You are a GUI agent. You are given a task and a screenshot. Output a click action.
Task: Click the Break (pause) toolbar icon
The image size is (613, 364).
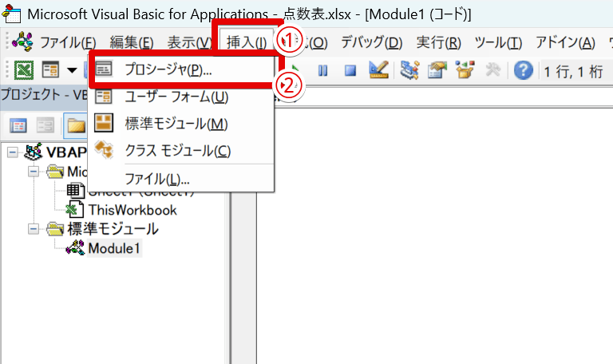pyautogui.click(x=323, y=71)
